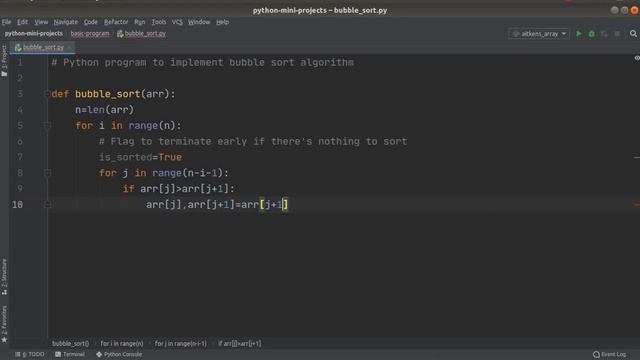Screen dimensions: 640x360
Task: Click the 'Flag to terminate early' comment
Action: coord(253,142)
